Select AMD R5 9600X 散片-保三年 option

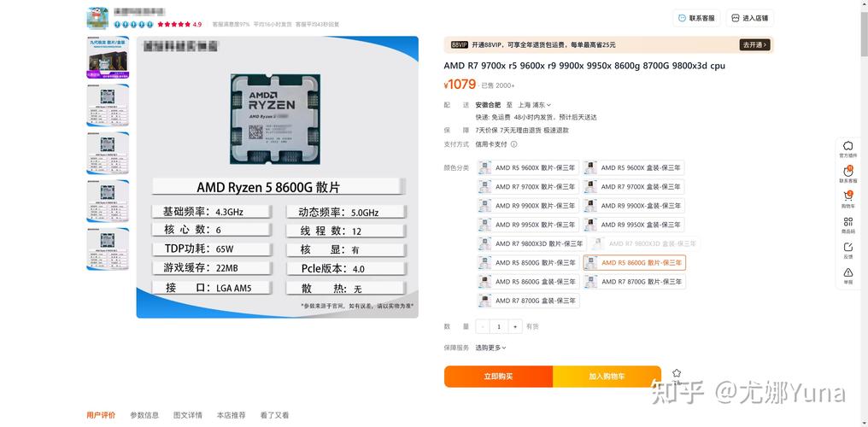[528, 167]
